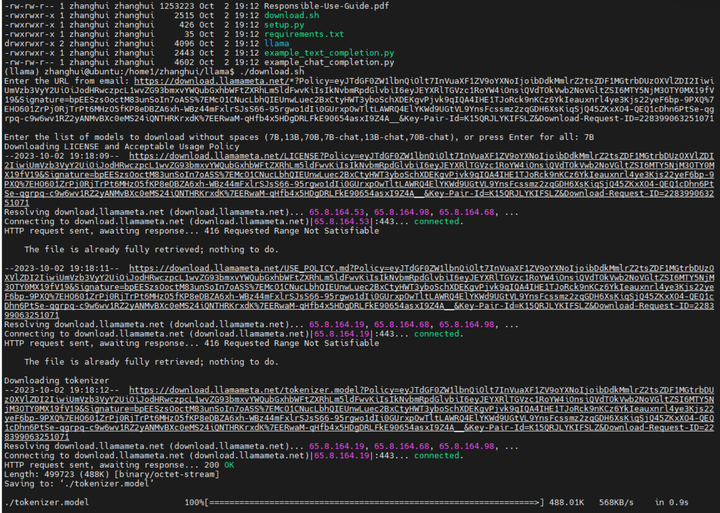720x513 pixels.
Task: Click the 2023-10-02 19:18:11 timestamp
Action: [62, 268]
